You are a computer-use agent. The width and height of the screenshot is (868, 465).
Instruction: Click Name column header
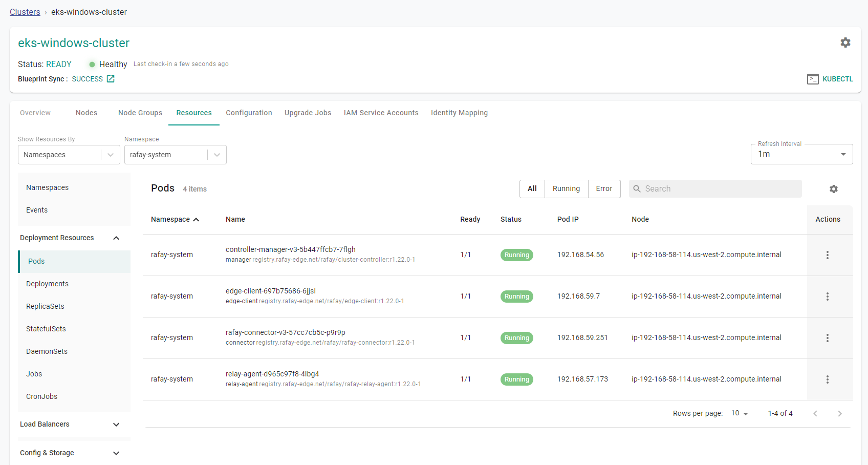click(235, 219)
